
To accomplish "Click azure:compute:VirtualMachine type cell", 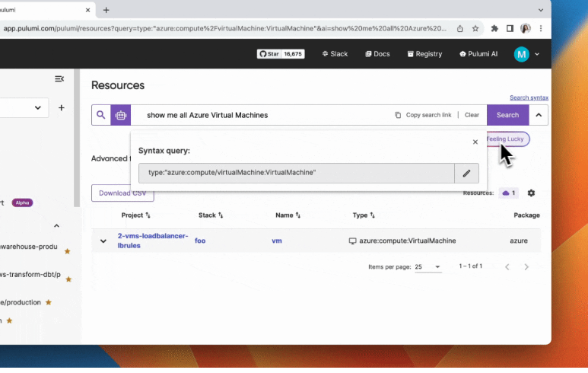I will [402, 241].
